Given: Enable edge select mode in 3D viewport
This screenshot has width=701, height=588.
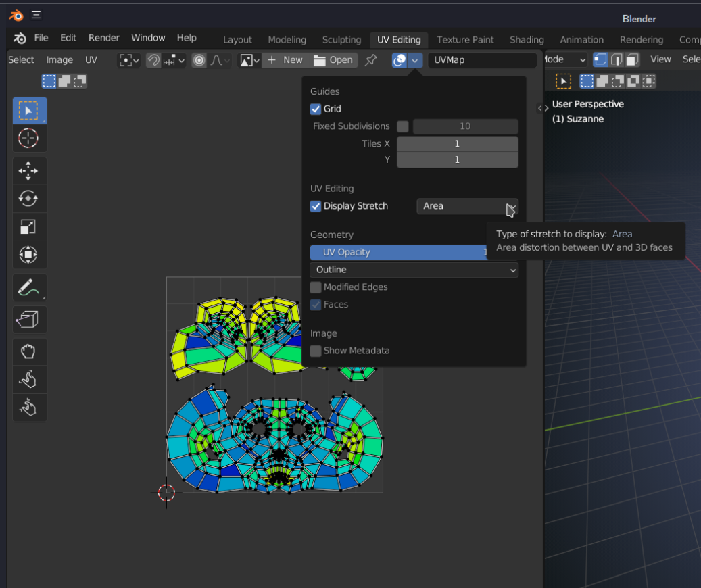Looking at the screenshot, I should tap(616, 59).
